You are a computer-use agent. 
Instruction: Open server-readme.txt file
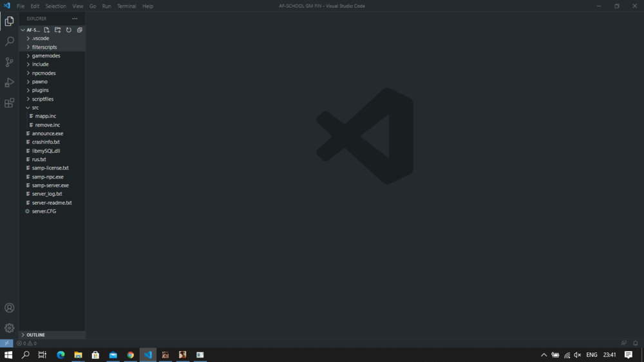point(52,202)
